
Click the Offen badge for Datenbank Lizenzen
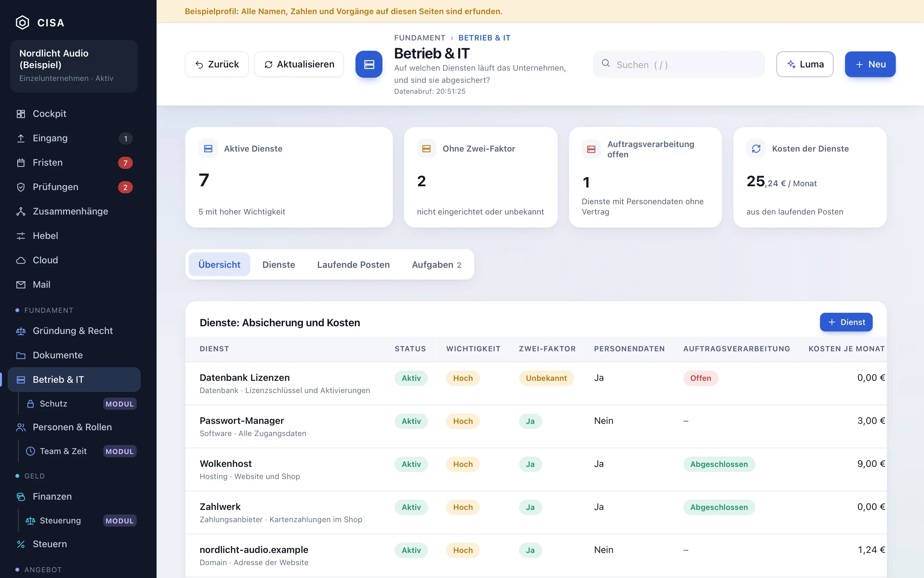coord(701,378)
